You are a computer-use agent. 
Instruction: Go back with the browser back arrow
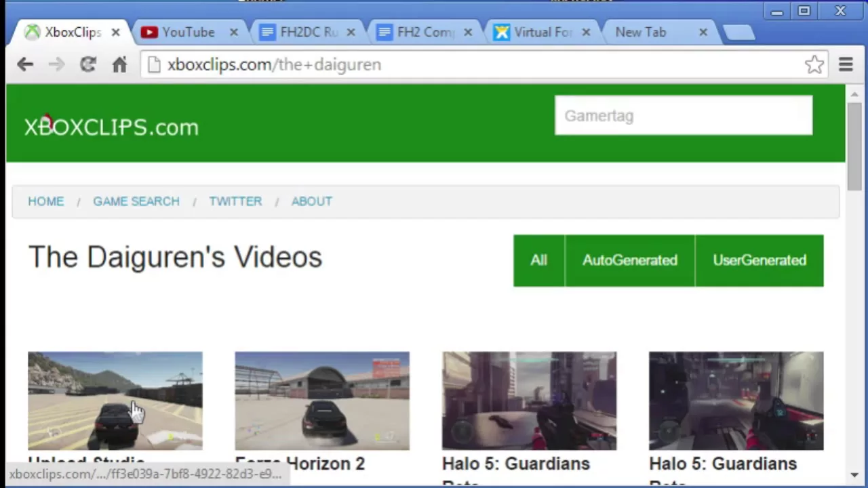click(25, 64)
